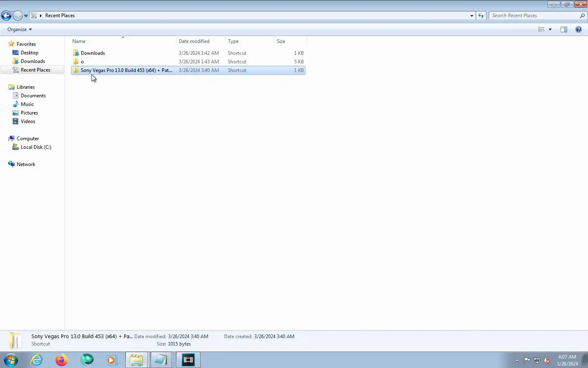Expand the address bar history dropdown
Screen dimensions: 588x368
click(472, 16)
